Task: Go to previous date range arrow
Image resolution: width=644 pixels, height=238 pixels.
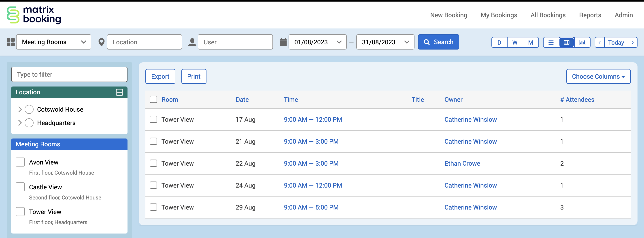Action: tap(599, 42)
